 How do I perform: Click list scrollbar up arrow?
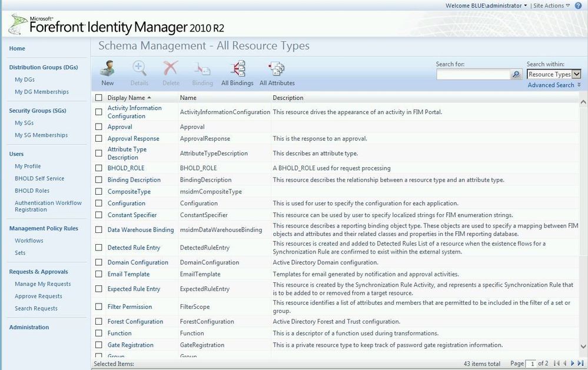[583, 102]
